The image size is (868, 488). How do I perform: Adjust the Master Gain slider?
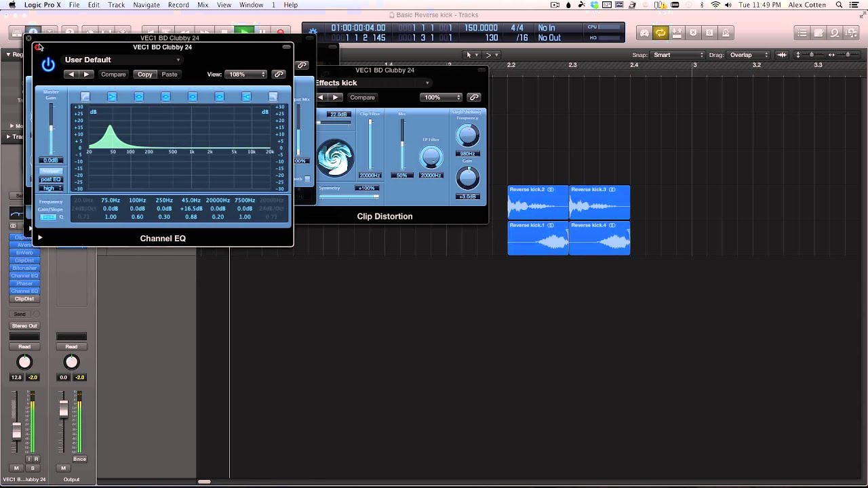pyautogui.click(x=51, y=128)
